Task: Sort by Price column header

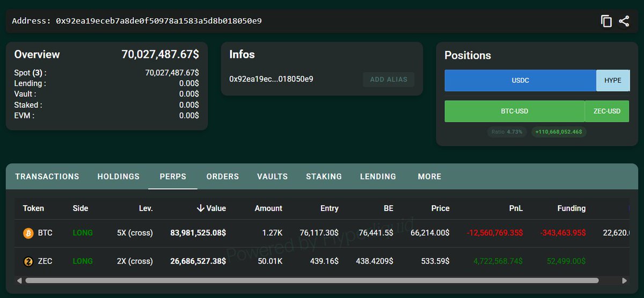Action: pos(440,208)
